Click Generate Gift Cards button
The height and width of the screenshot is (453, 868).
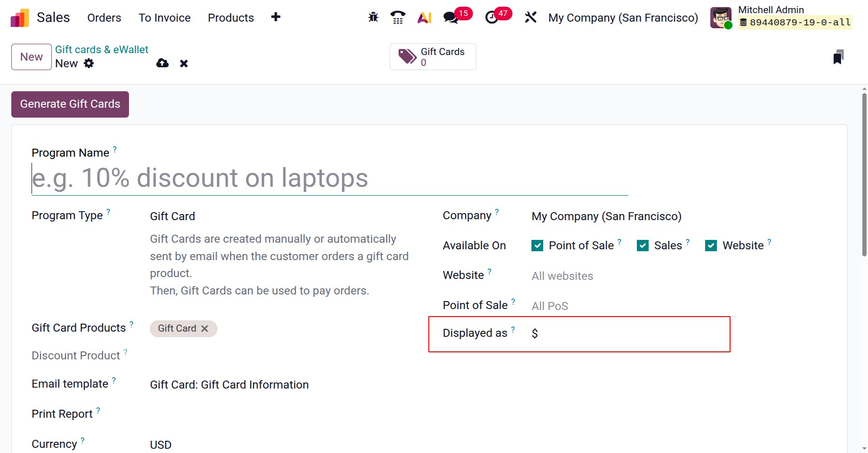pos(70,104)
